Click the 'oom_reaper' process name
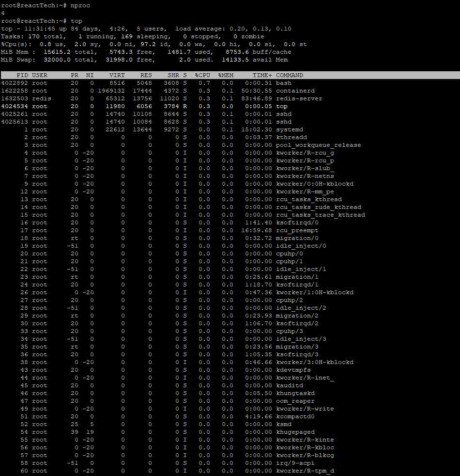The width and height of the screenshot is (460, 476). point(295,401)
